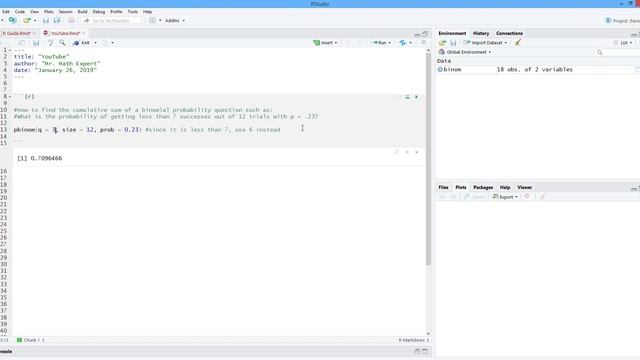Click the main toolbar print icon

(71, 20)
